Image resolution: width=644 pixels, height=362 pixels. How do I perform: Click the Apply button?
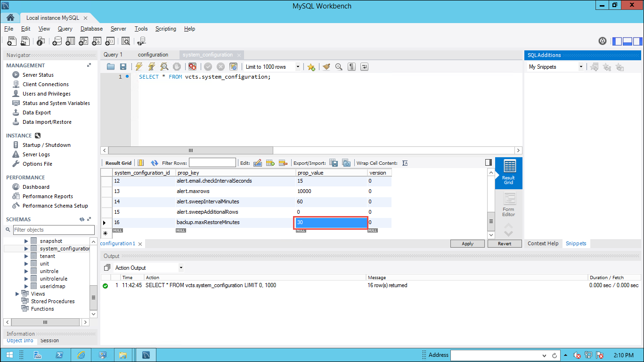click(x=467, y=243)
